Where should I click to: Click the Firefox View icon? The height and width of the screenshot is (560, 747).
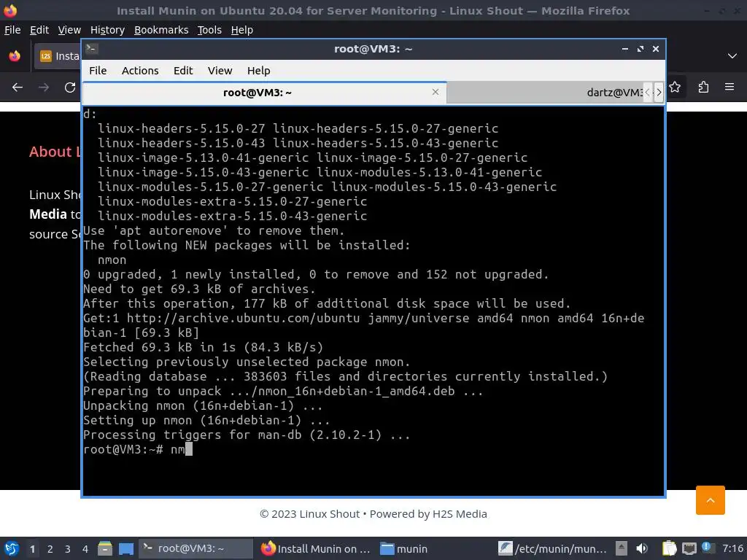[x=15, y=56]
